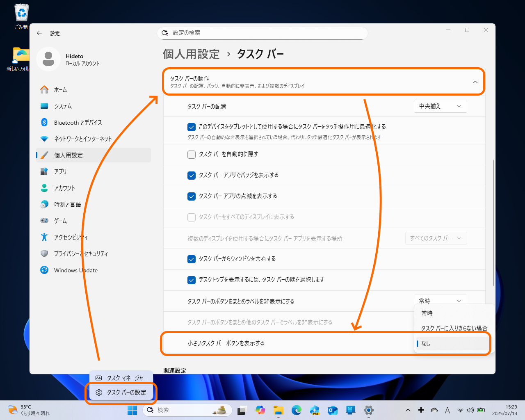
Task: Open the タスク バーの配置 dropdown
Action: tap(440, 106)
